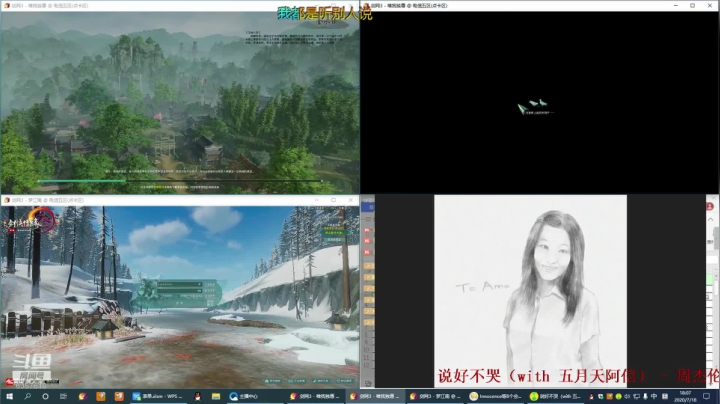Click the 登录 login button
The width and height of the screenshot is (720, 404).
point(180,303)
